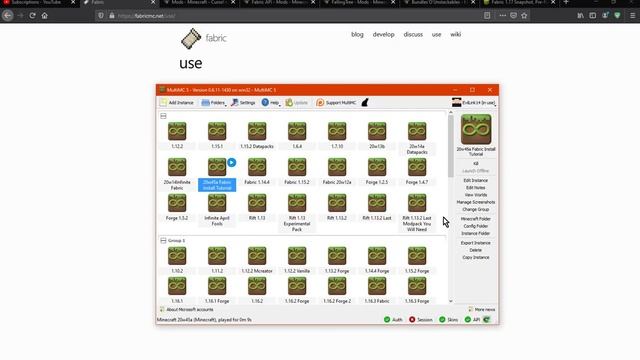Collapse the Group 1 section

163,240
